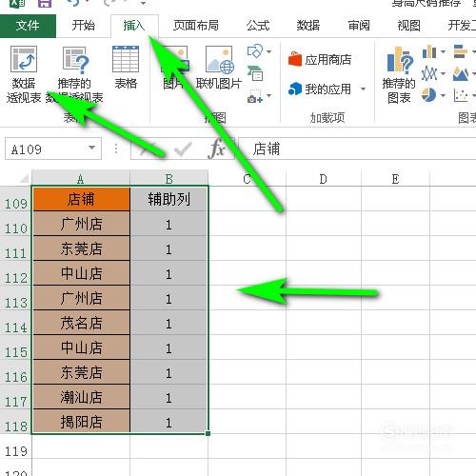476x476 pixels.
Task: Expand the Name Box dropdown arrow
Action: [x=91, y=148]
